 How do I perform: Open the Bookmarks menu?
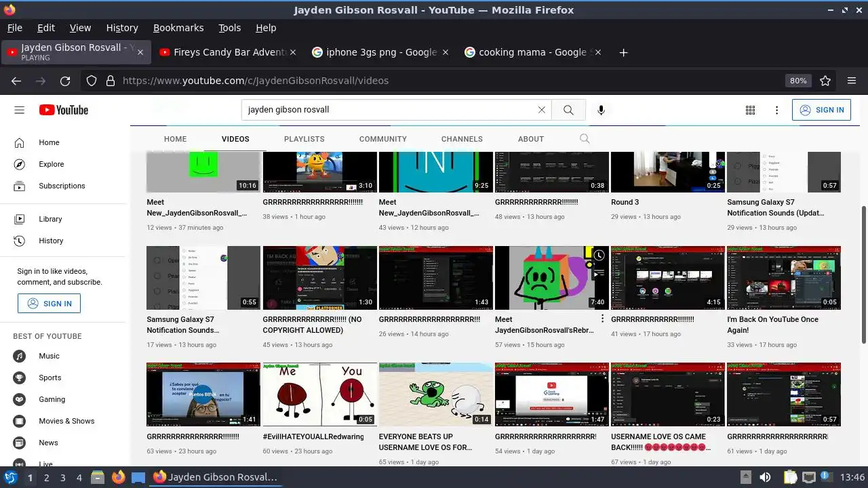[x=178, y=28]
